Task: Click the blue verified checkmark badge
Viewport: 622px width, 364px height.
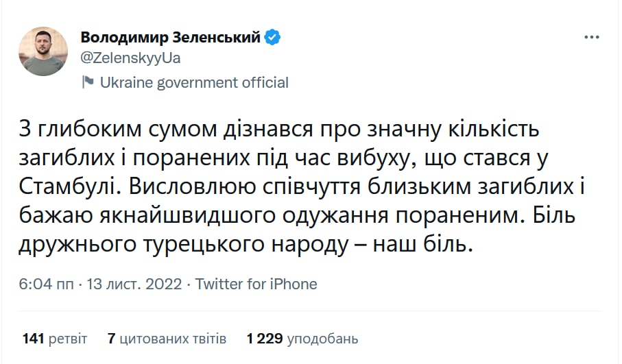Action: [273, 38]
